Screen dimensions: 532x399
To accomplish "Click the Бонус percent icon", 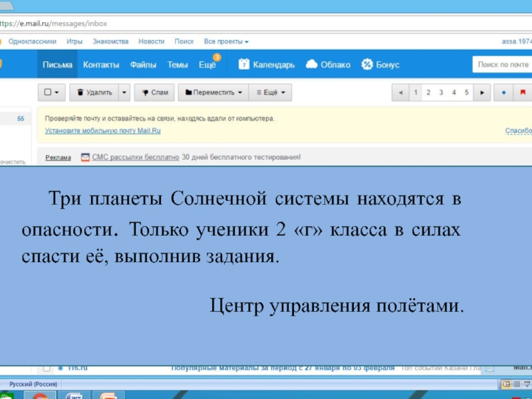I will [x=366, y=65].
